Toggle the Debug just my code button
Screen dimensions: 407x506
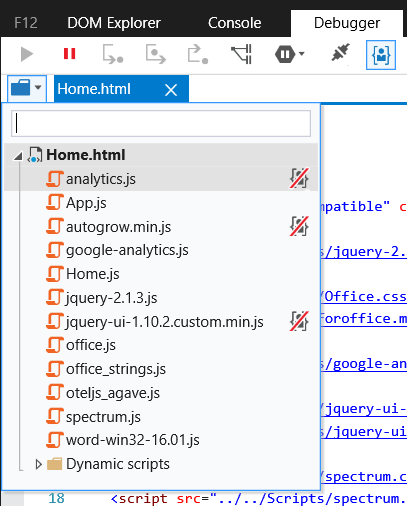pyautogui.click(x=381, y=55)
